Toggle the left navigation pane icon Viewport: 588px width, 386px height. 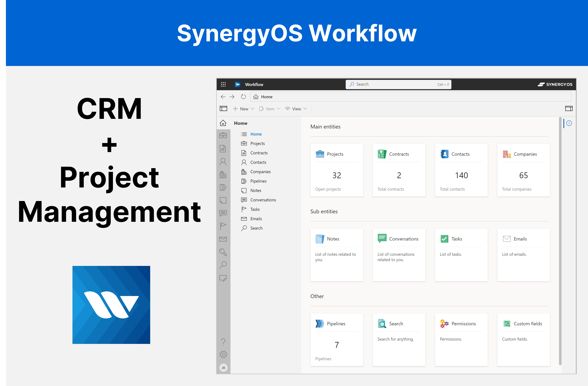223,109
